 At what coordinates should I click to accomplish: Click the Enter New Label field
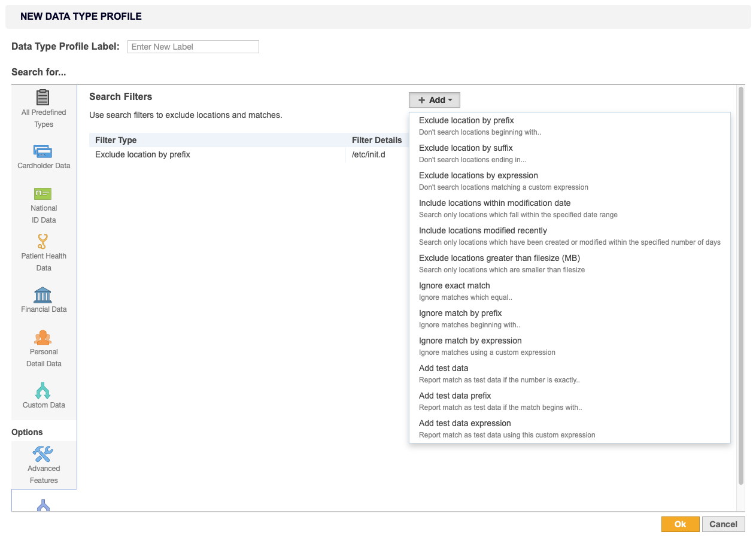[193, 46]
